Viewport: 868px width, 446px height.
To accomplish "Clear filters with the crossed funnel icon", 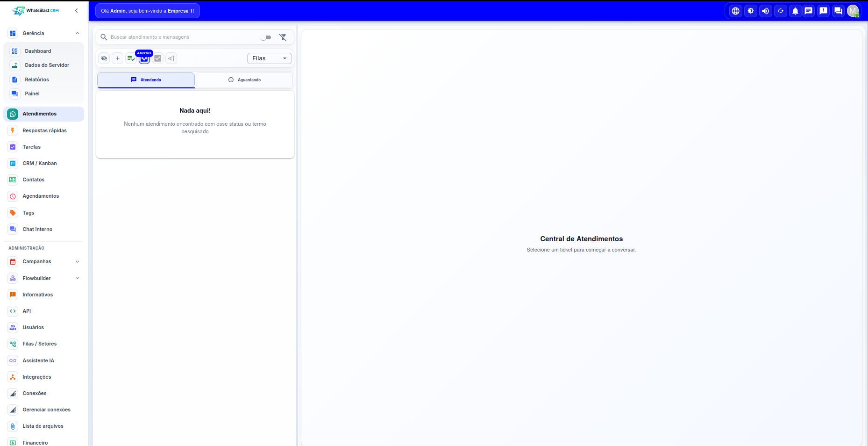I will click(283, 37).
